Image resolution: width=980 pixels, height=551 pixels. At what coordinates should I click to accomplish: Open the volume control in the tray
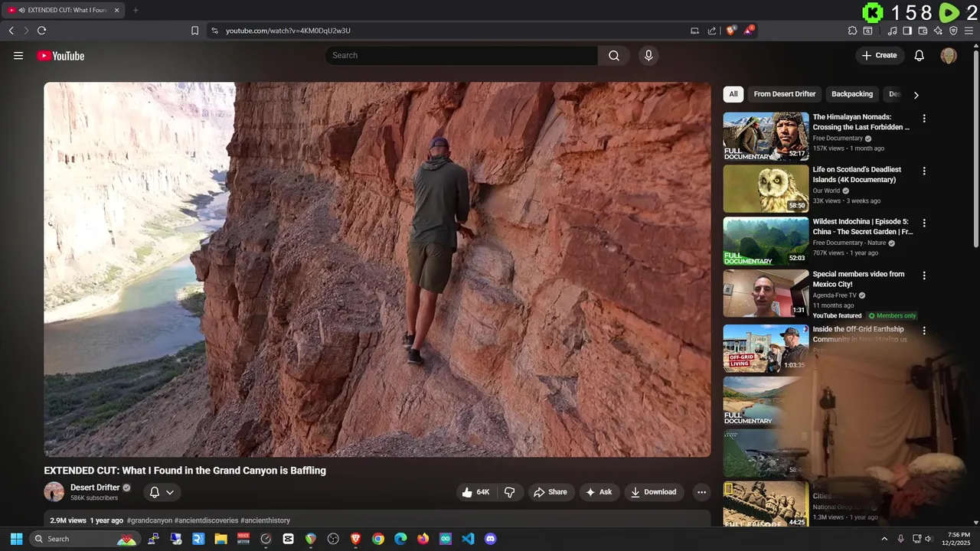pyautogui.click(x=929, y=539)
